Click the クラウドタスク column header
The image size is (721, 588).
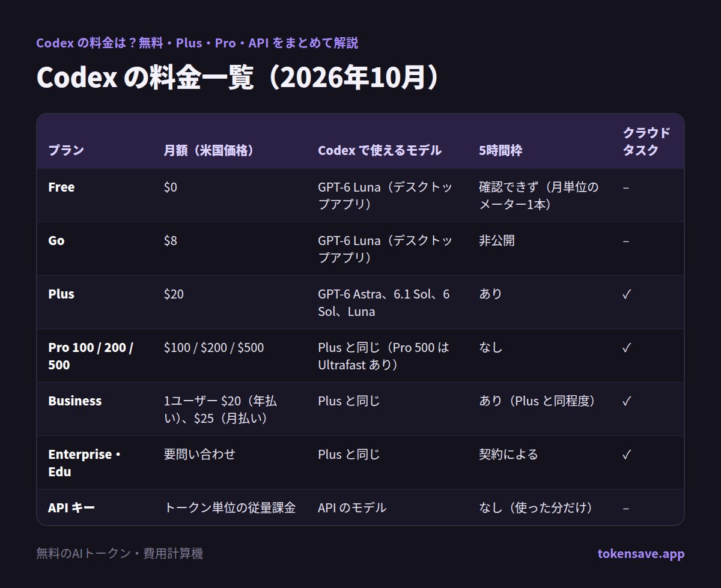click(x=646, y=142)
